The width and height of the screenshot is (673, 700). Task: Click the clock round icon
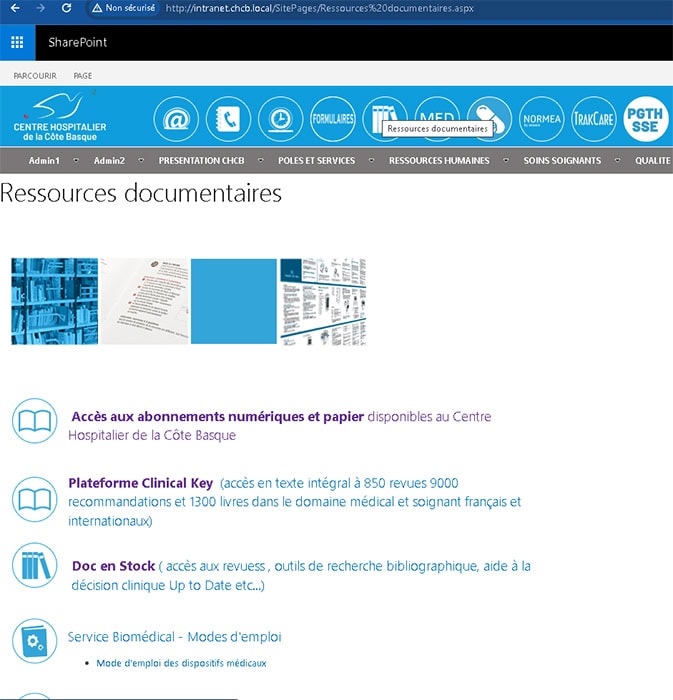pyautogui.click(x=280, y=119)
